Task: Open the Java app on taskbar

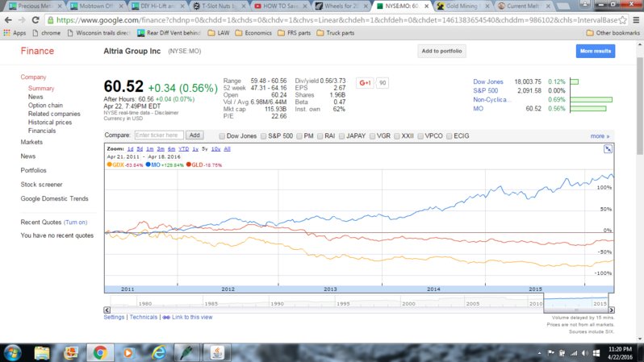Action: coord(217,352)
